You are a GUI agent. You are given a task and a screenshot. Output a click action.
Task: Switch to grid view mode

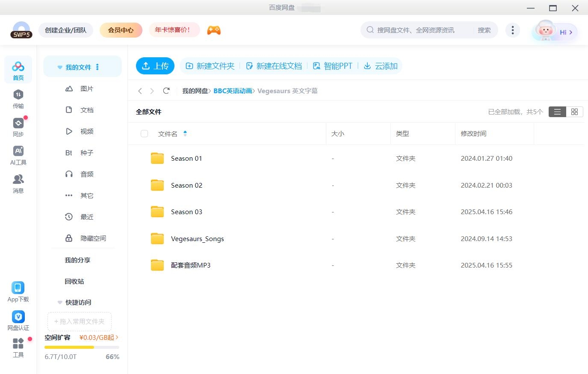pos(574,112)
